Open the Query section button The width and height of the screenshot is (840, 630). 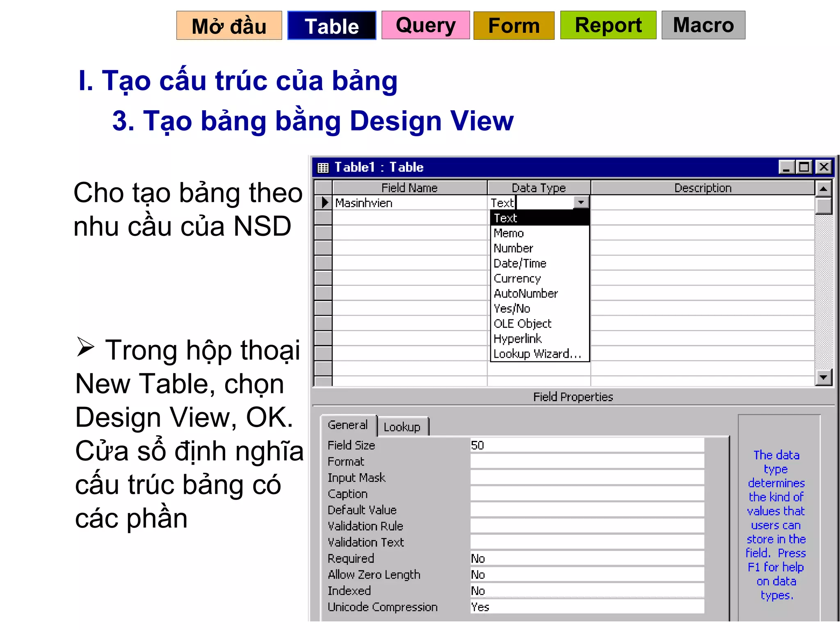[425, 25]
